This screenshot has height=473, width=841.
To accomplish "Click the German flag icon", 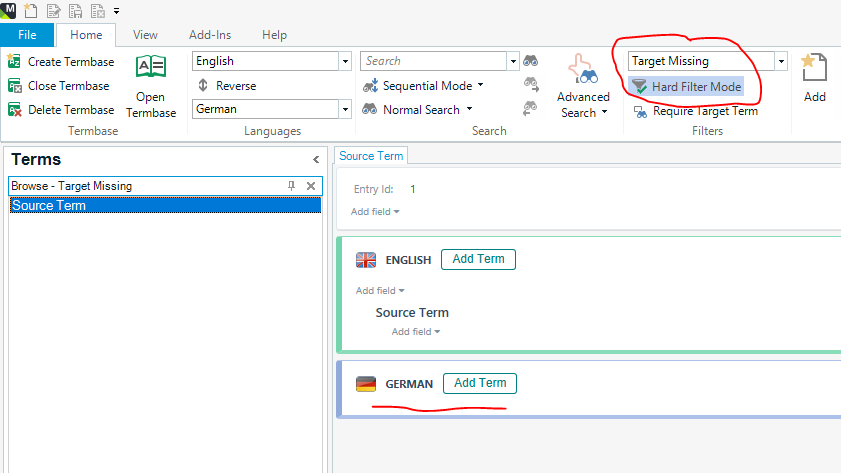I will pos(366,384).
